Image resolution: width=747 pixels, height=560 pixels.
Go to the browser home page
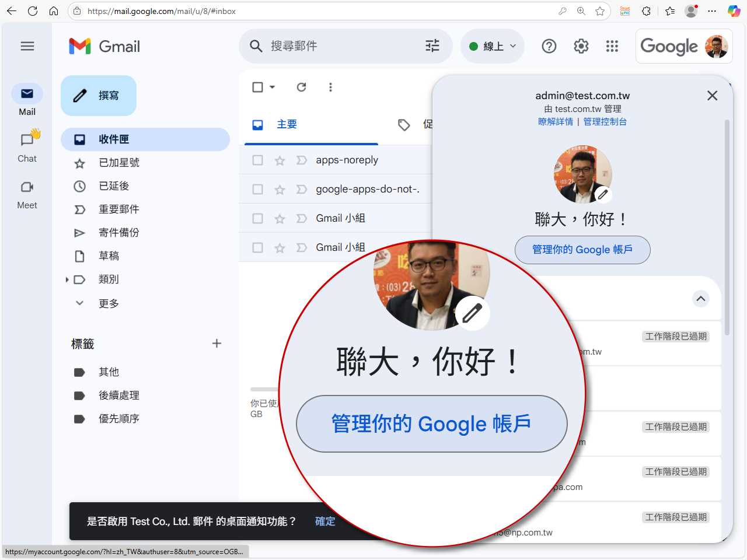54,11
